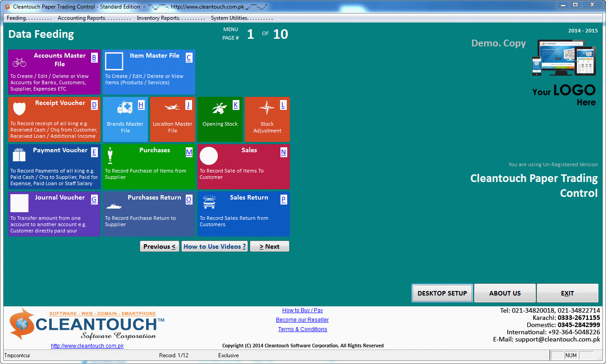Screen dimensions: 606x364
Task: Click shortcut key C on Item Master File
Action: [x=189, y=58]
